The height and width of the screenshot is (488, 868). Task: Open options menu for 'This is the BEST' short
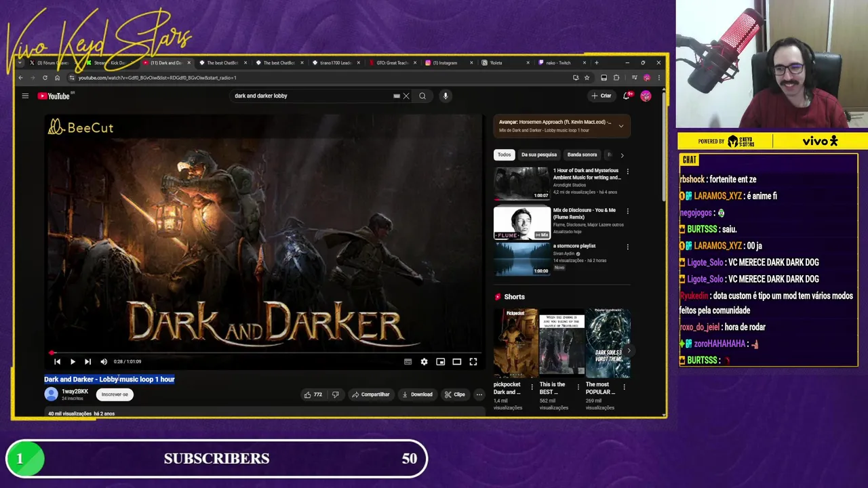[x=578, y=387]
